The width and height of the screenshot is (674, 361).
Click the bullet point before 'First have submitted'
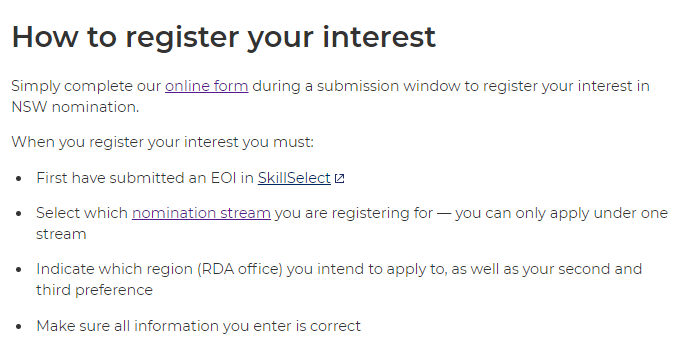tap(18, 179)
